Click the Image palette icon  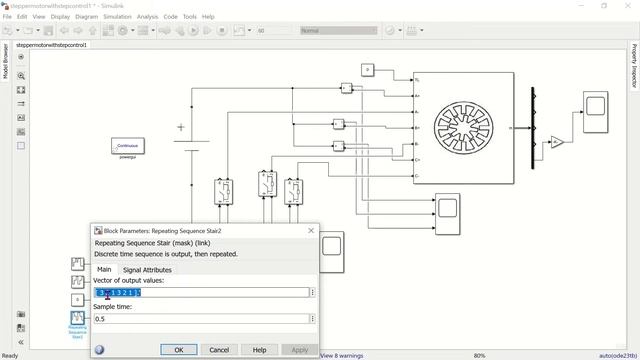21,132
